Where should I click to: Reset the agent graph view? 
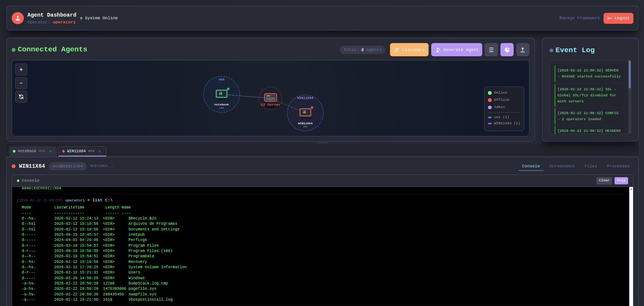pos(21,97)
